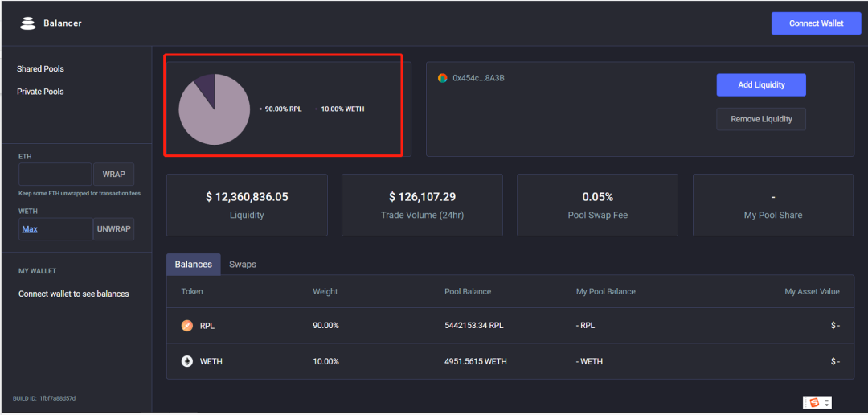Click the Pool Balance column header

pyautogui.click(x=467, y=291)
